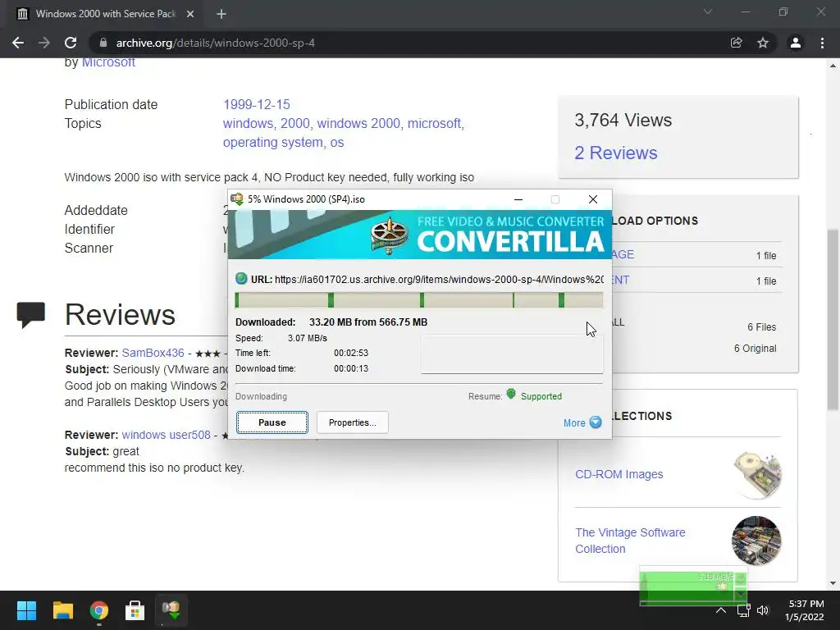Open publication date 1999-12-15 link
Viewport: 840px width, 630px height.
tap(257, 104)
